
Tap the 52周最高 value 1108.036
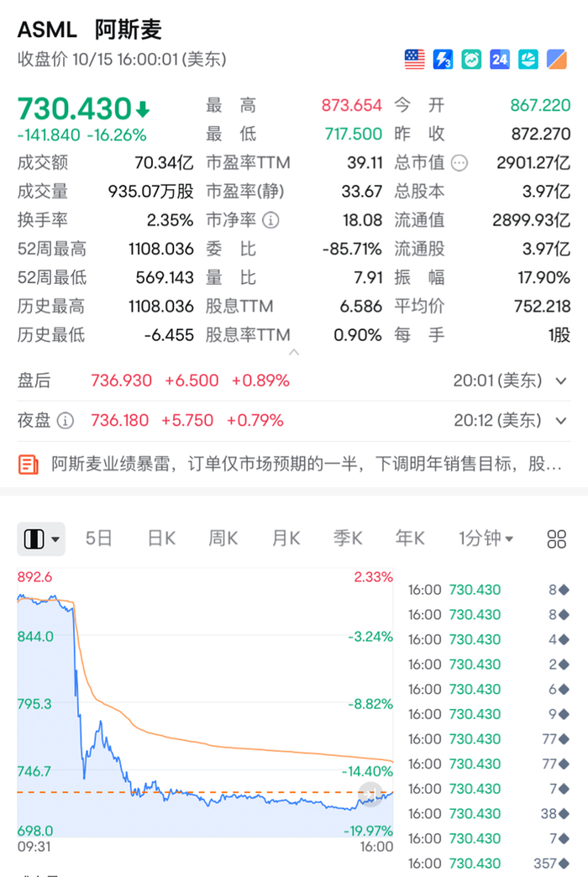161,249
